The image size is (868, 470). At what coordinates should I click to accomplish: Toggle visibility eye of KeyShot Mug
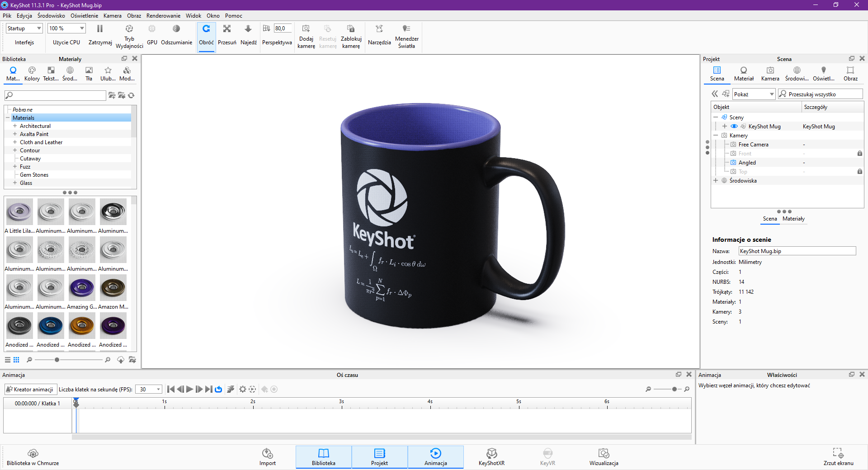click(x=734, y=127)
